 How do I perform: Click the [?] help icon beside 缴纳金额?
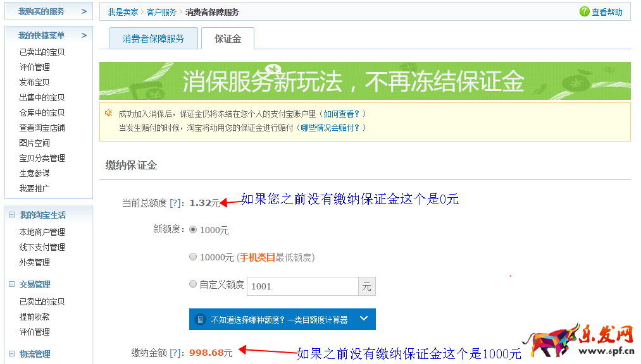[x=175, y=353]
